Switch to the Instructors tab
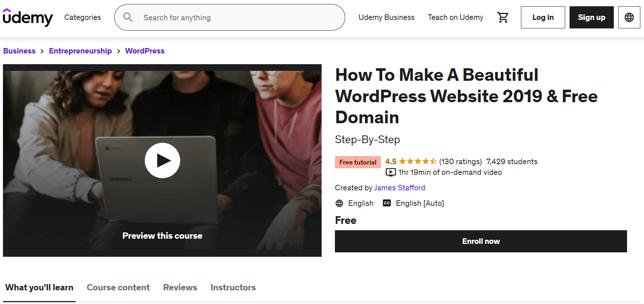Image resolution: width=644 pixels, height=304 pixels. (x=233, y=287)
